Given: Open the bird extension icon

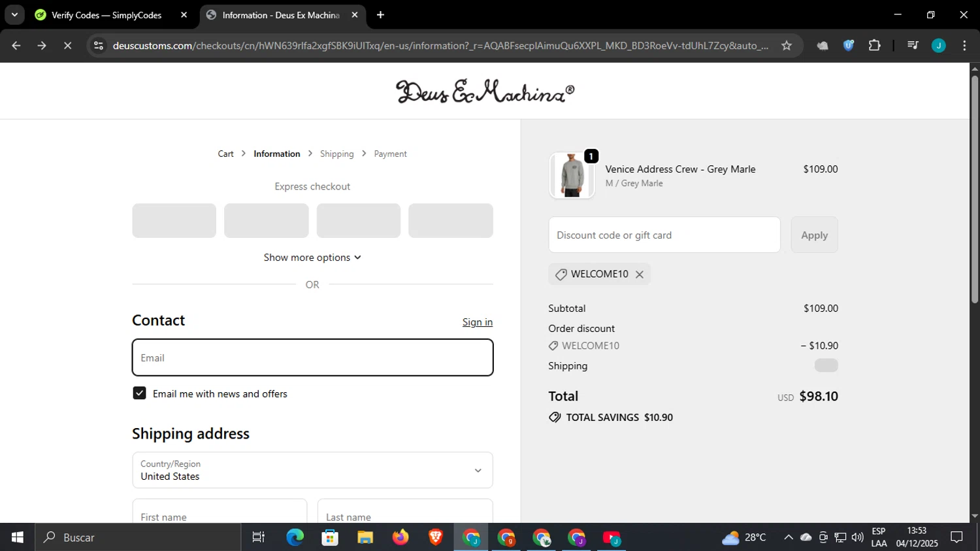Looking at the screenshot, I should 823,46.
